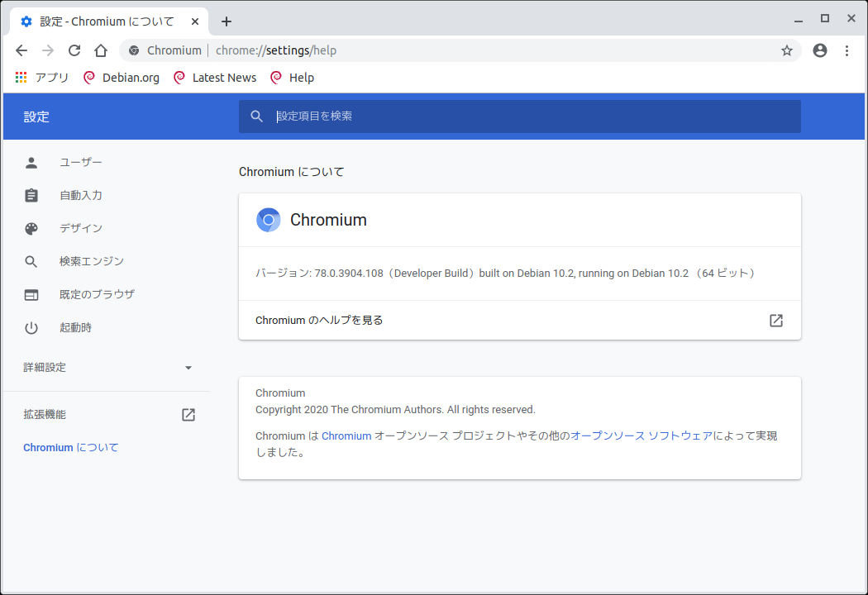Open オープンソース ソフトウェア link
This screenshot has width=868, height=595.
tap(641, 436)
